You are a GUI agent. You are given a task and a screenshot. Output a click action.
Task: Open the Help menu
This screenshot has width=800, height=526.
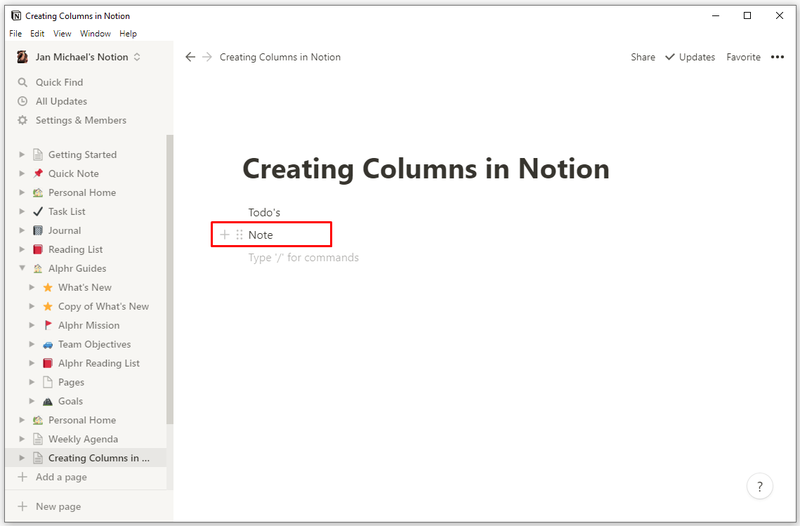click(x=128, y=34)
